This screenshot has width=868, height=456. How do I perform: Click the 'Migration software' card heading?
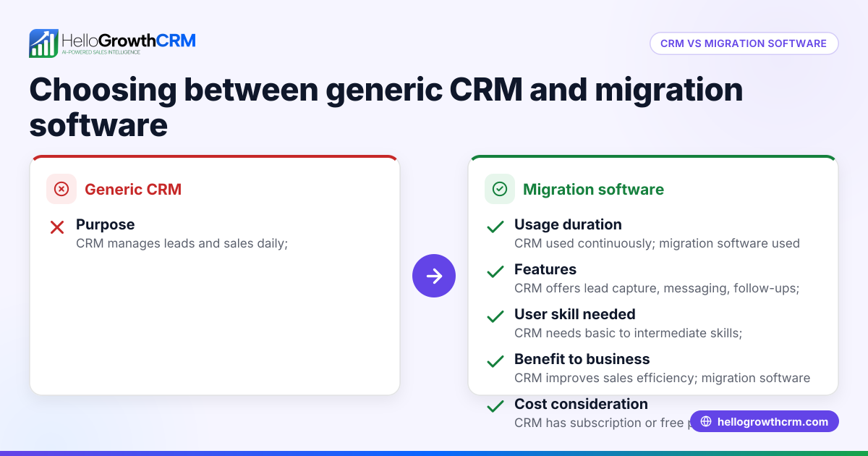[593, 190]
